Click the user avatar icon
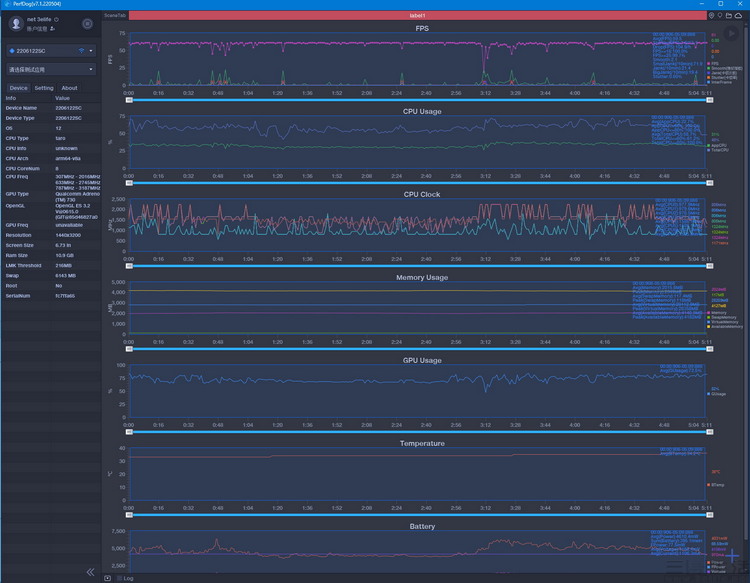The height and width of the screenshot is (583, 750). click(16, 23)
